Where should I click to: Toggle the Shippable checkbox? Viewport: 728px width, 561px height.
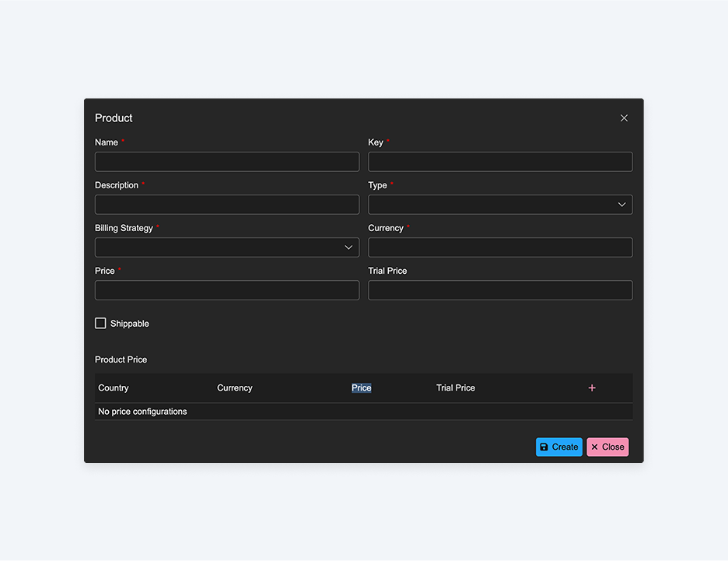100,323
